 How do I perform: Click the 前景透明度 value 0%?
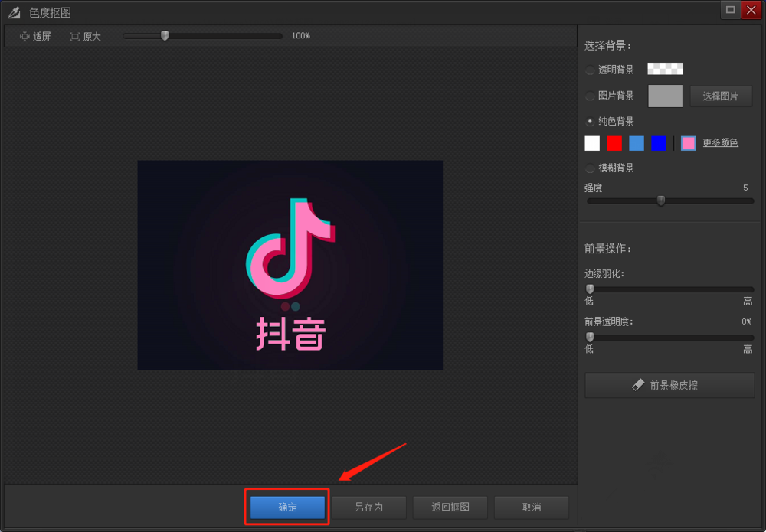[746, 321]
